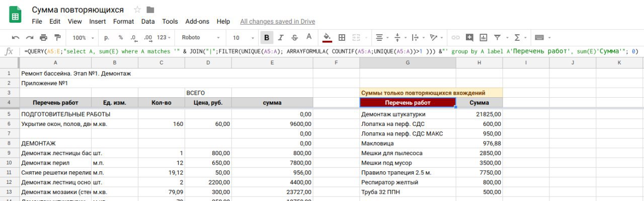The image size is (644, 201).
Task: Open the View menu
Action: (75, 22)
